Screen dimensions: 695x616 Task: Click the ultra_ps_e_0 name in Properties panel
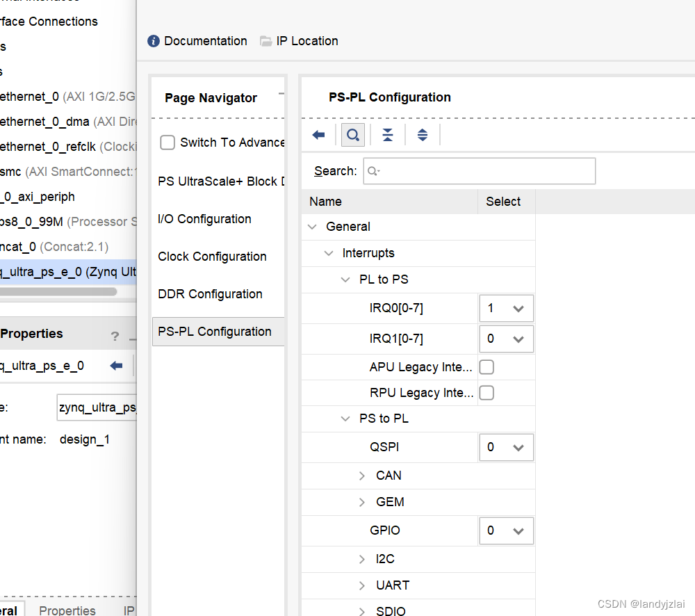[42, 366]
